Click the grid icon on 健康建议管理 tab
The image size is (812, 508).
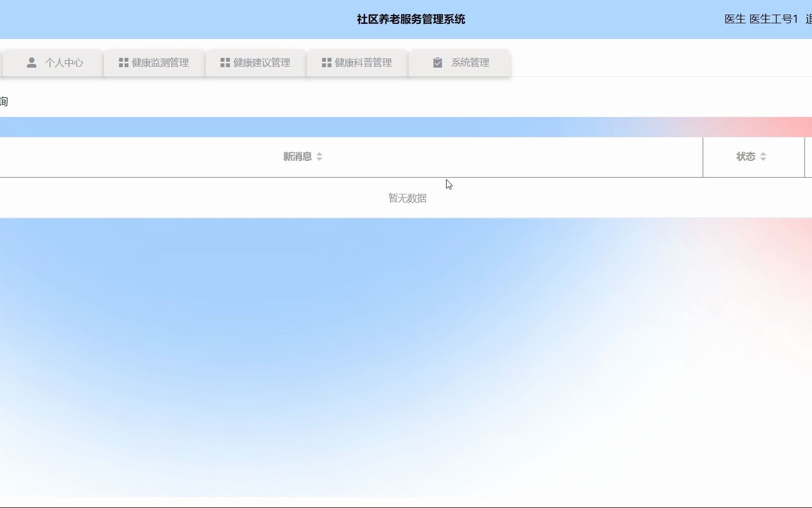pyautogui.click(x=224, y=62)
